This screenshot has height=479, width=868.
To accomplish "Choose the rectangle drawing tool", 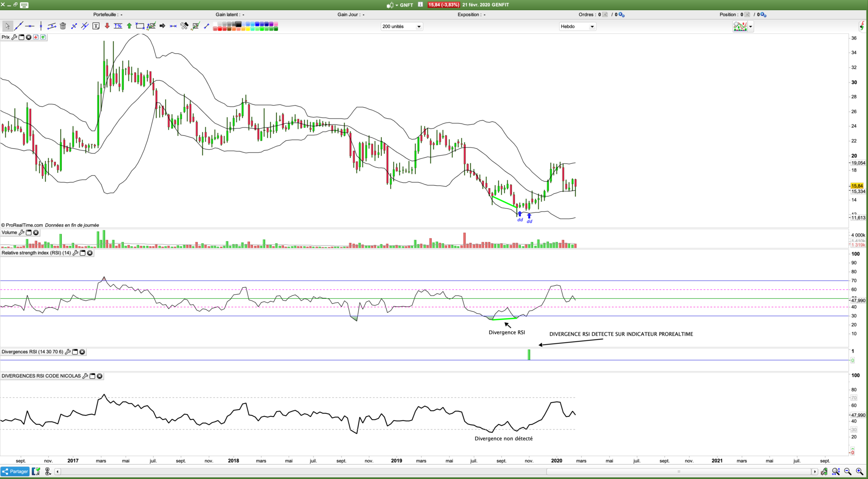I will (x=140, y=26).
